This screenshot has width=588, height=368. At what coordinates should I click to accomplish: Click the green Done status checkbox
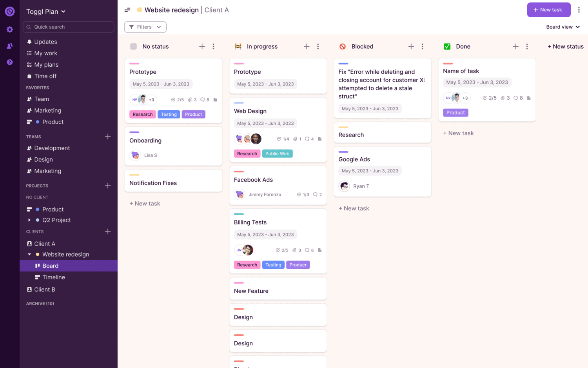click(x=447, y=46)
